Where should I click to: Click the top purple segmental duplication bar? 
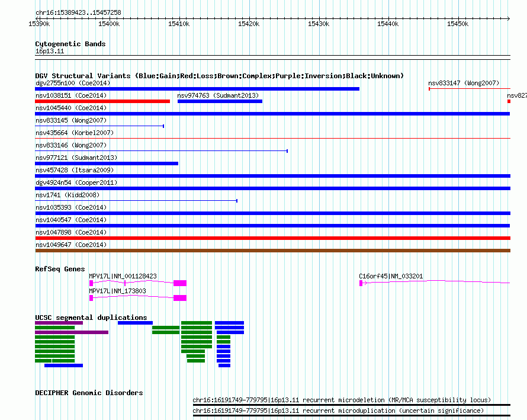(59, 323)
